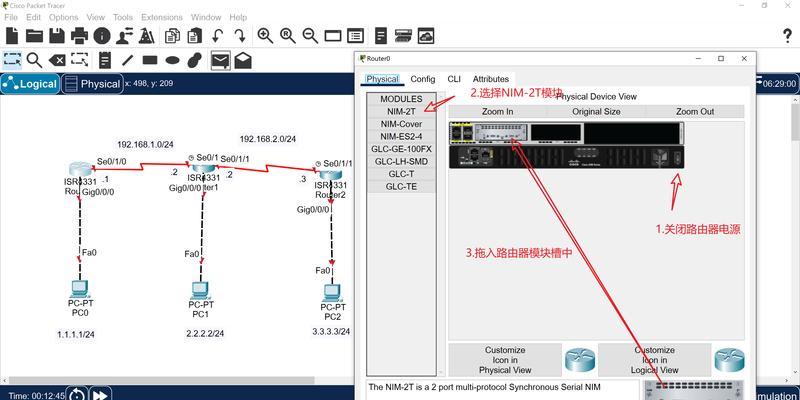The width and height of the screenshot is (800, 400).
Task: Reset simulation time with circular arrow
Action: [x=77, y=394]
